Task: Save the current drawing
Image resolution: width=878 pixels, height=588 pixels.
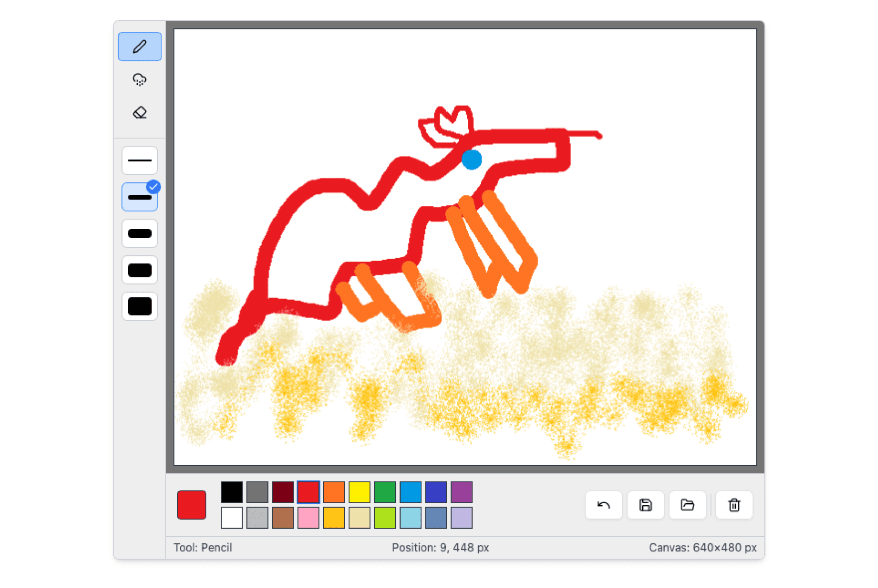Action: tap(645, 505)
